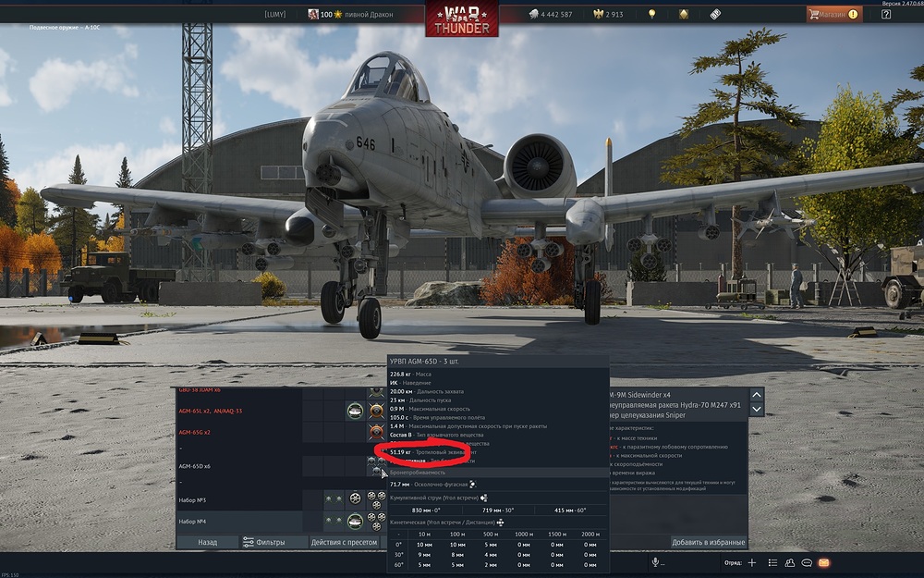The height and width of the screenshot is (578, 924).
Task: Click the 226.8 кг Масса line
Action: coord(410,374)
